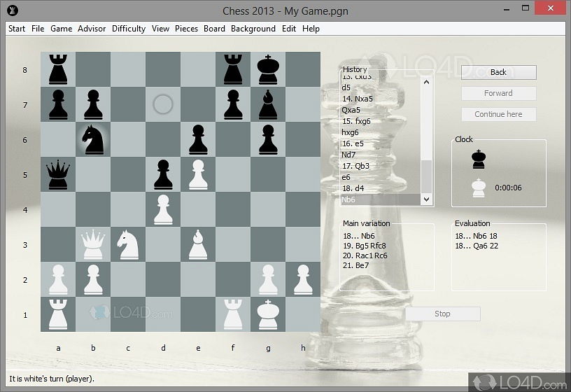Image resolution: width=571 pixels, height=392 pixels.
Task: Open the File menu
Action: tap(38, 29)
